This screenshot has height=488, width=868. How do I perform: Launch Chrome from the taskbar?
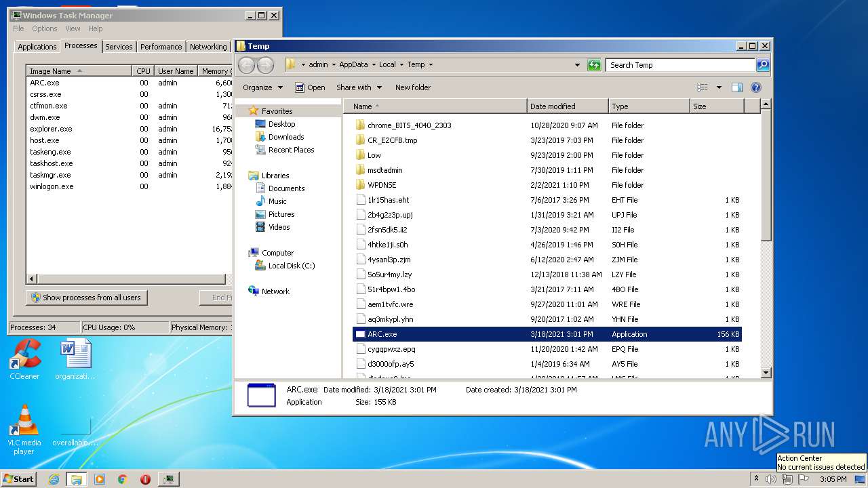123,479
